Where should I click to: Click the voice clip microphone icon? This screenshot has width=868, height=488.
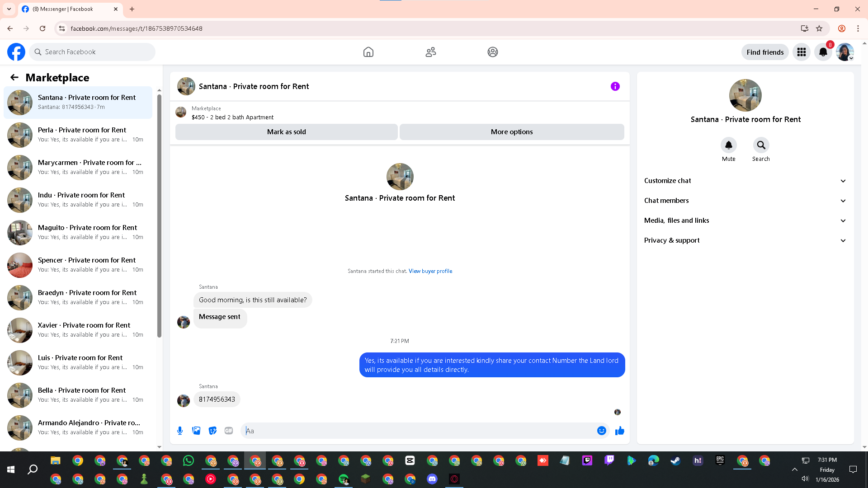(180, 431)
